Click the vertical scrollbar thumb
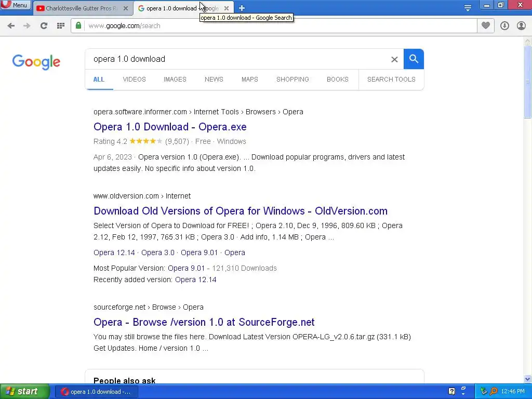 pyautogui.click(x=528, y=82)
